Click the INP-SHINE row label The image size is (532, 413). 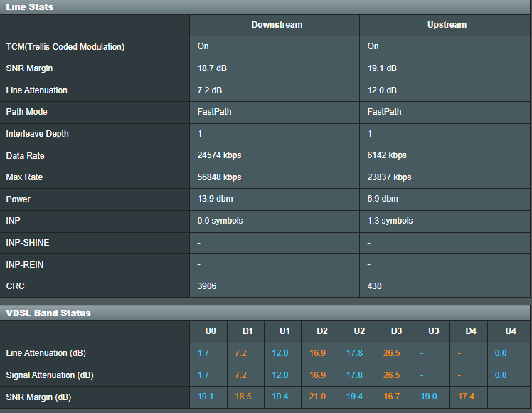[28, 243]
